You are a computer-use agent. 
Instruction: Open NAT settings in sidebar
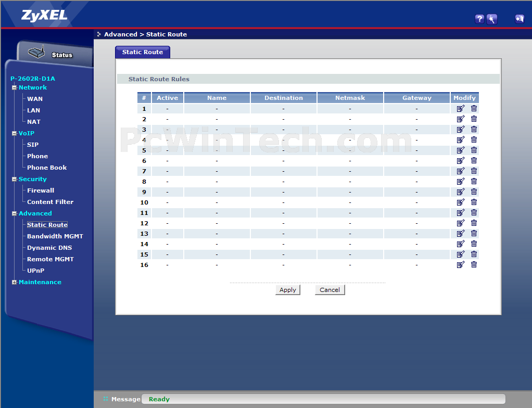coord(34,122)
